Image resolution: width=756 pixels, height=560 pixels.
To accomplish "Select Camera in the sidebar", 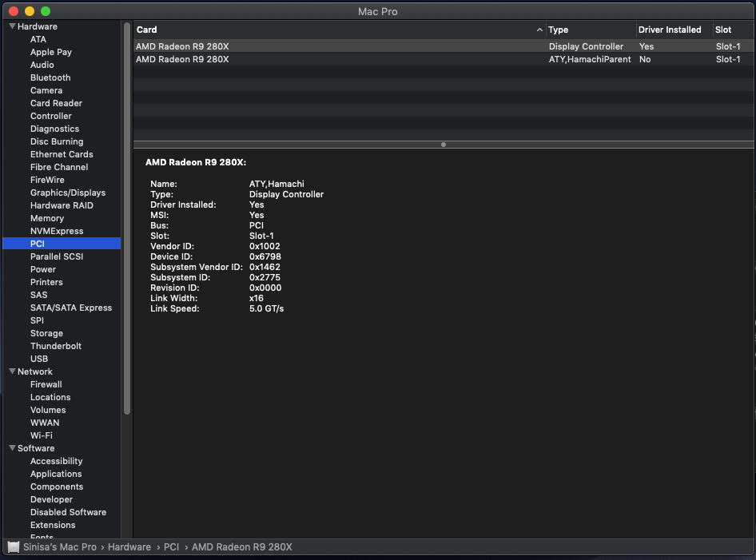I will 46,90.
